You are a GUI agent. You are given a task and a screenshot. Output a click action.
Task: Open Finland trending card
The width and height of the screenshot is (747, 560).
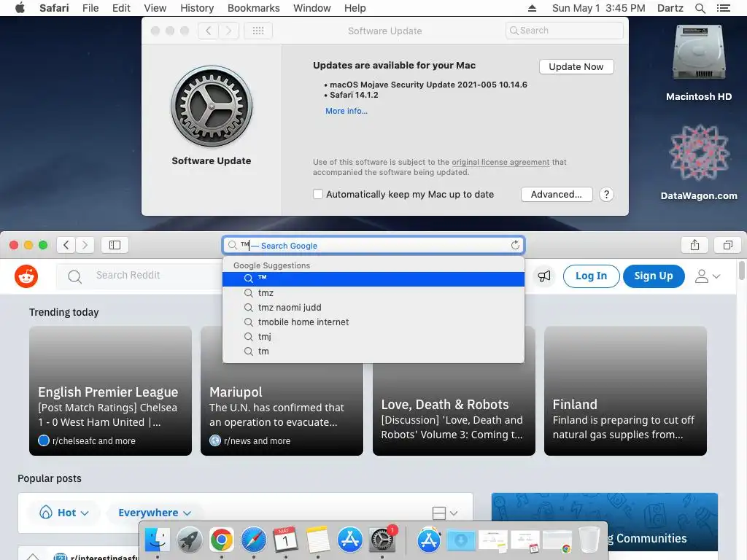(x=625, y=391)
